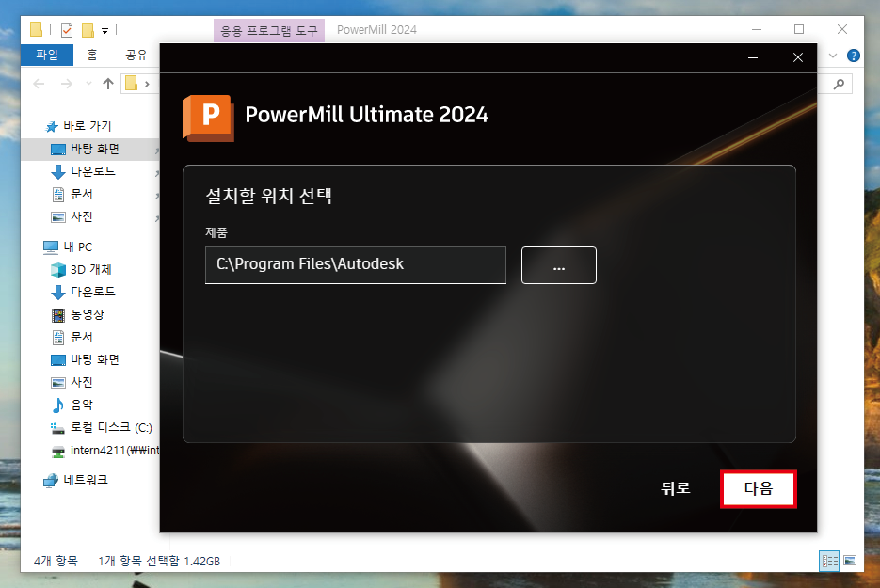
Task: Click the PowerMill orange P logo
Action: click(x=208, y=118)
